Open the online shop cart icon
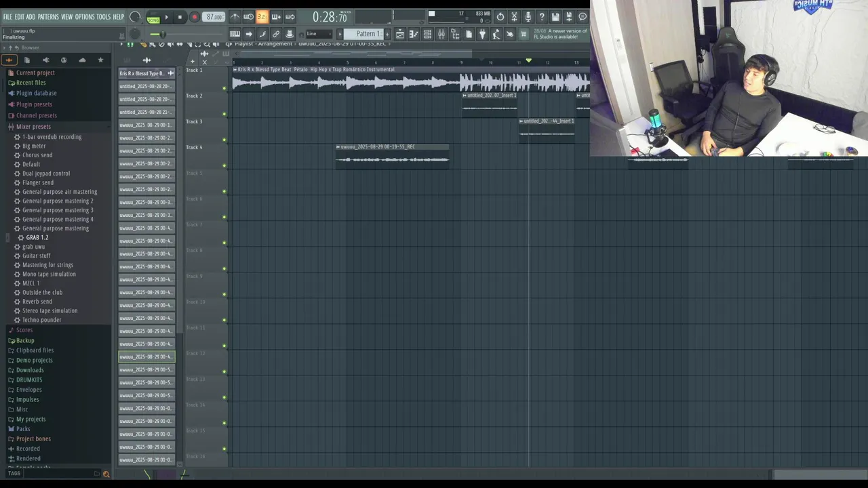Viewport: 868px width, 488px height. pyautogui.click(x=524, y=34)
